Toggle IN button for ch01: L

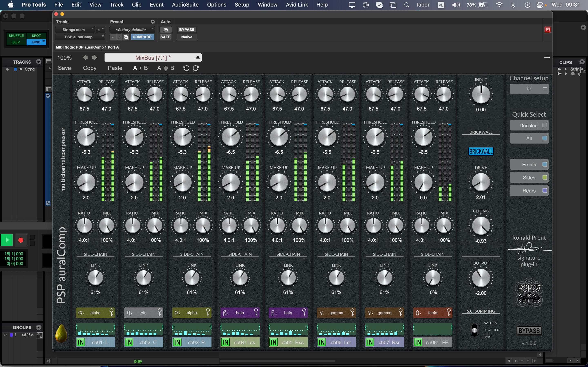pyautogui.click(x=81, y=342)
